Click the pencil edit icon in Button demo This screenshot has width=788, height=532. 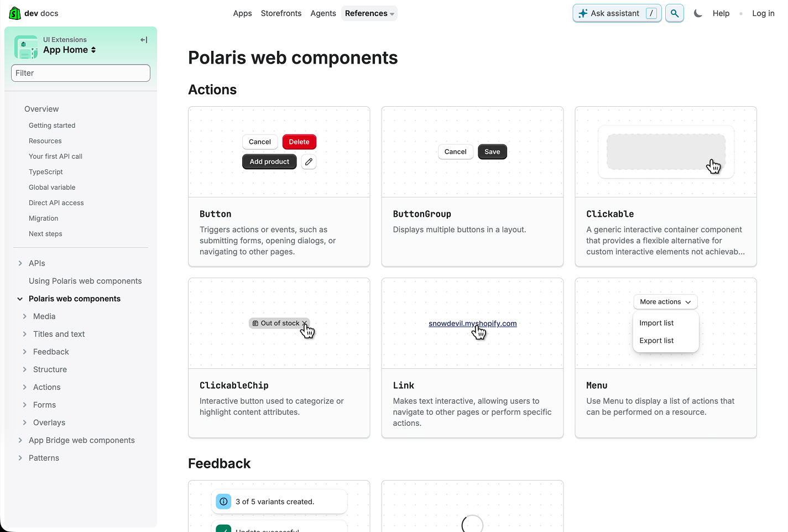(x=309, y=161)
